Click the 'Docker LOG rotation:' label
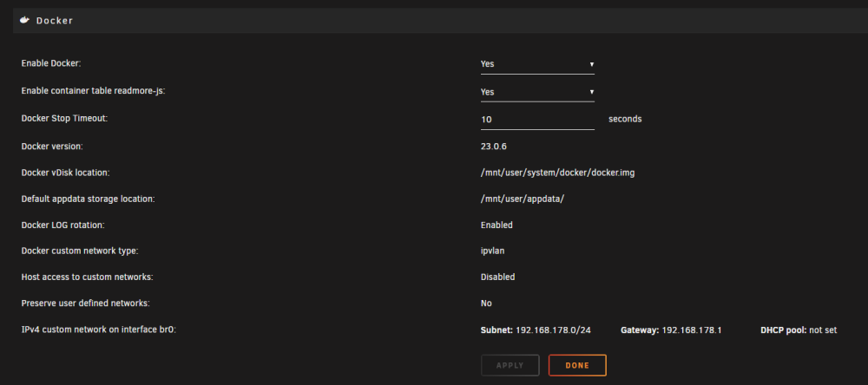Viewport: 868px width, 385px height. pos(62,225)
